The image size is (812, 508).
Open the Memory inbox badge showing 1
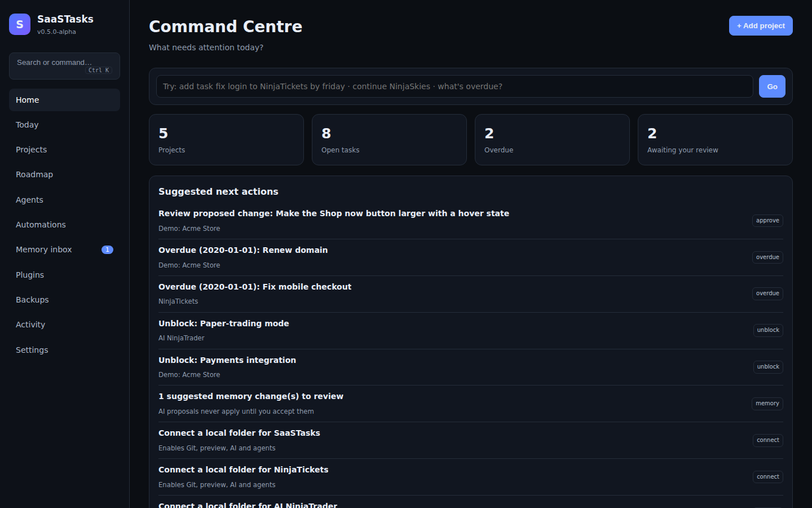tap(107, 249)
